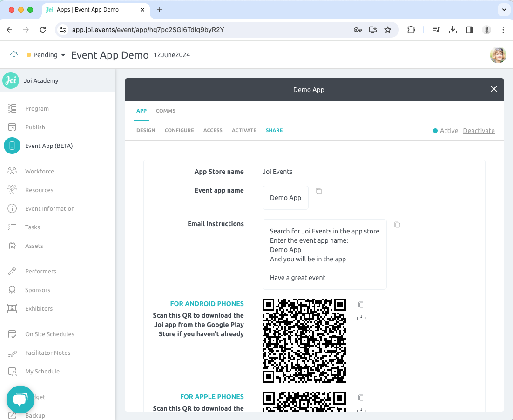Open Resources in the sidebar
The image size is (513, 420).
[39, 190]
